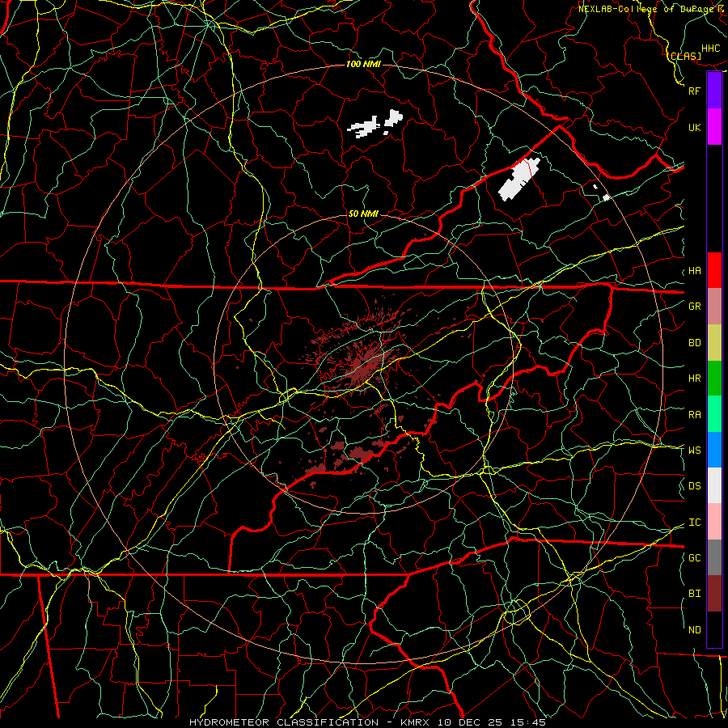Select the IC ice crystals pink swatch
The image size is (728, 728).
(x=714, y=522)
